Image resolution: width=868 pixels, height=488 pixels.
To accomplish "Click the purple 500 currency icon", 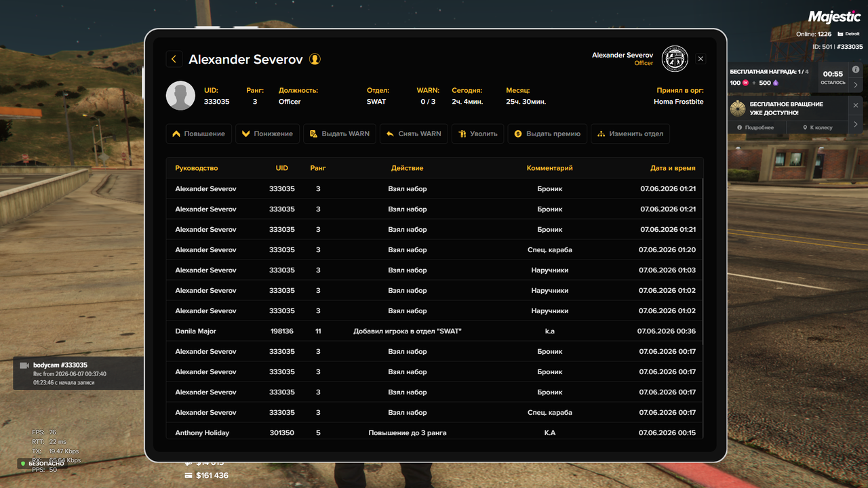I will pos(776,83).
